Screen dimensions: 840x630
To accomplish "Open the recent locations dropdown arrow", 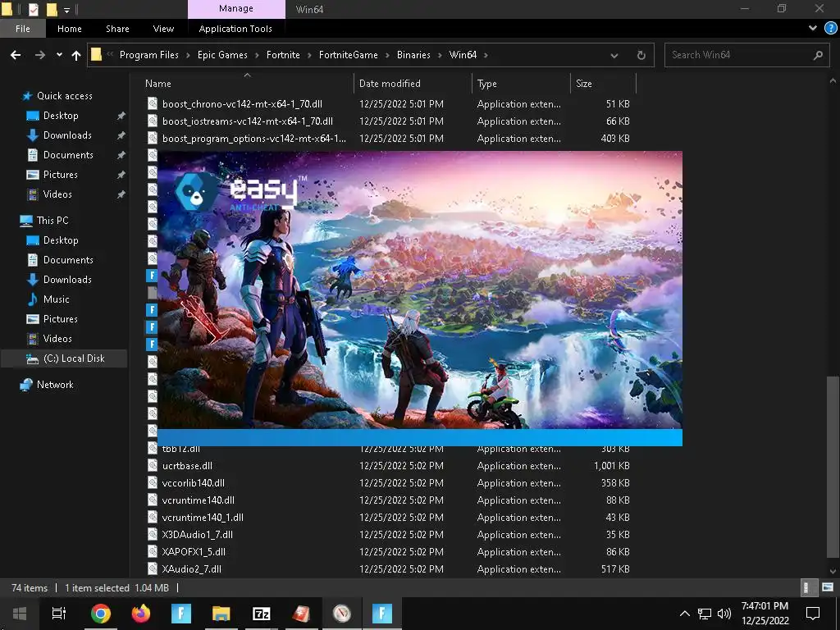I will click(59, 55).
